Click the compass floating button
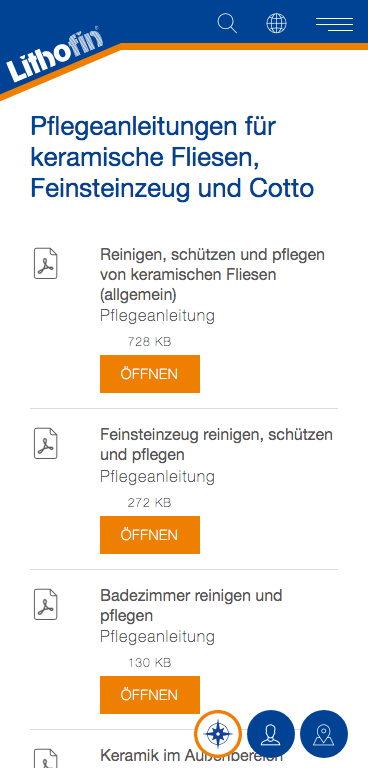 click(x=218, y=734)
